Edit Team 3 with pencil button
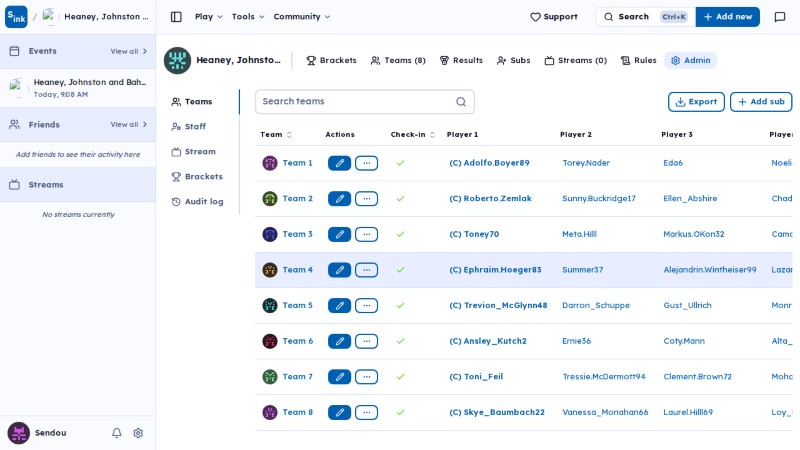 point(339,234)
